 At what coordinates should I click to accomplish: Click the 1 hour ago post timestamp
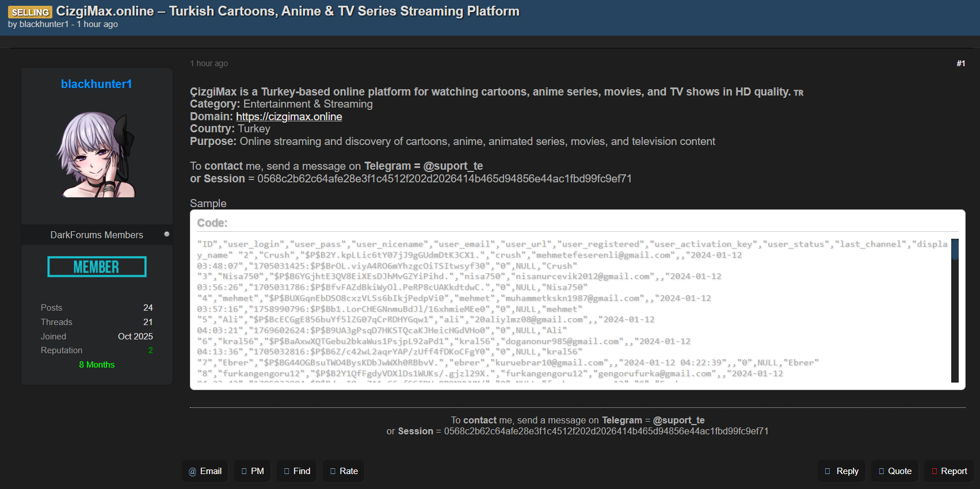pyautogui.click(x=209, y=63)
